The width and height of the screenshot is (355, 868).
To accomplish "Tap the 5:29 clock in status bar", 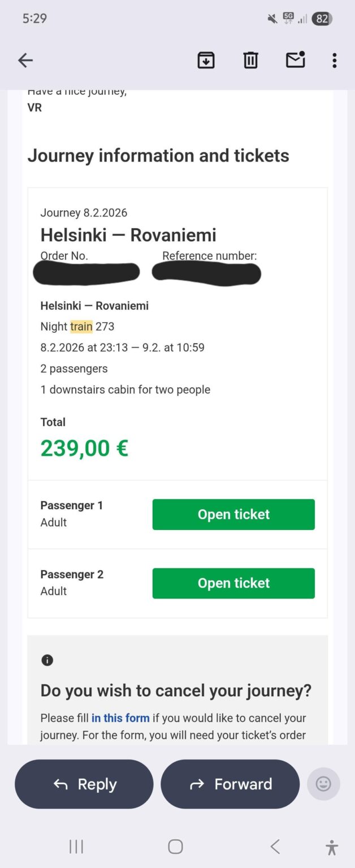I will [34, 19].
